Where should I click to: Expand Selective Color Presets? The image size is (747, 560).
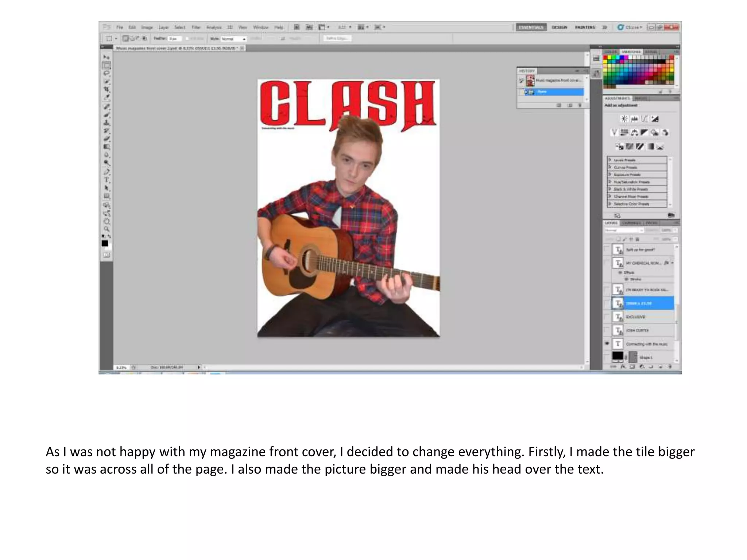coord(609,204)
